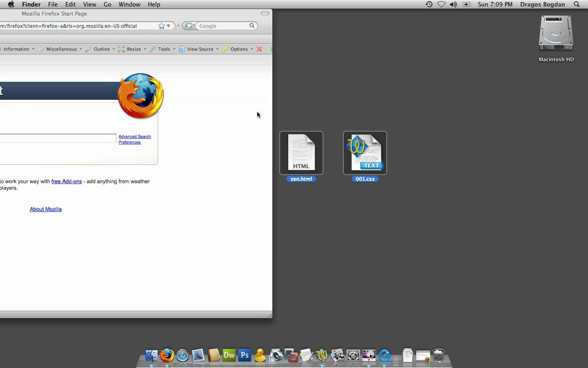The height and width of the screenshot is (368, 588).
Task: Launch Firefox from the Dock
Action: [167, 355]
